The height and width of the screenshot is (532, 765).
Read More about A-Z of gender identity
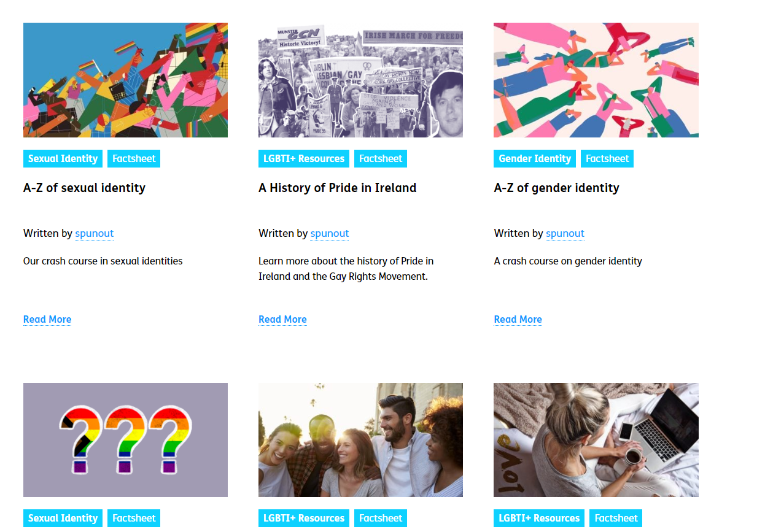click(x=518, y=319)
